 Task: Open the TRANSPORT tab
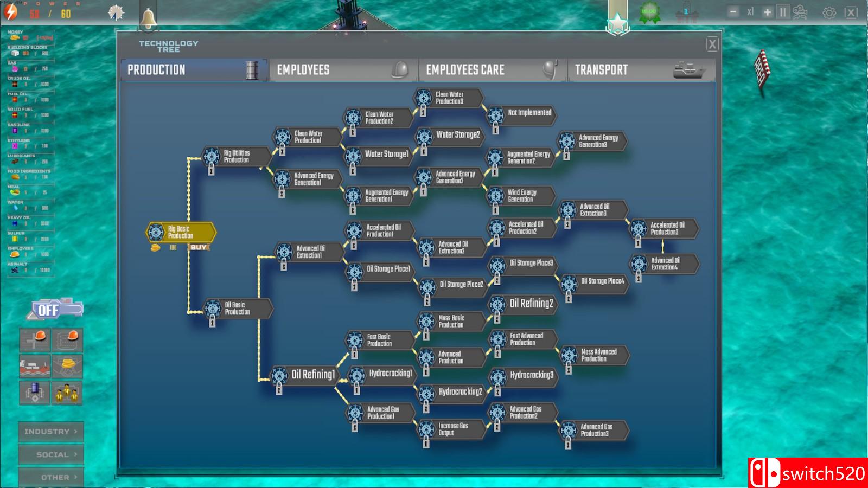tap(640, 70)
